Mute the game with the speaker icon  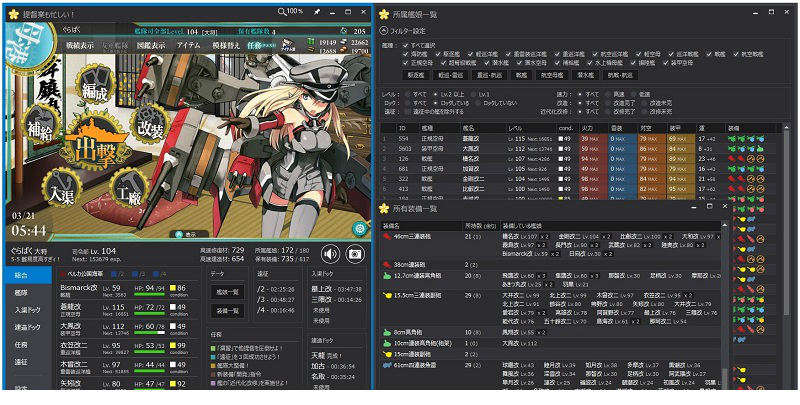331,254
